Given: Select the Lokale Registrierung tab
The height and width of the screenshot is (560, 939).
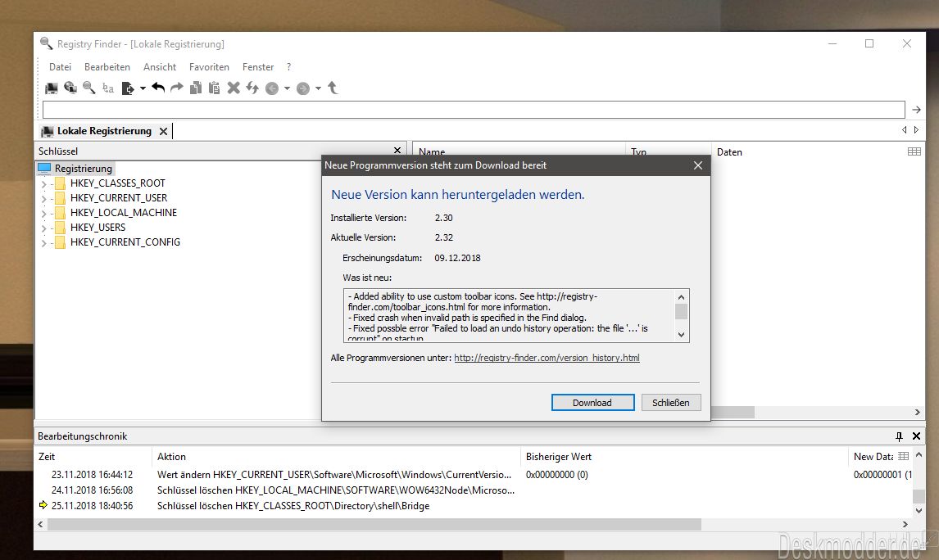Looking at the screenshot, I should point(103,131).
